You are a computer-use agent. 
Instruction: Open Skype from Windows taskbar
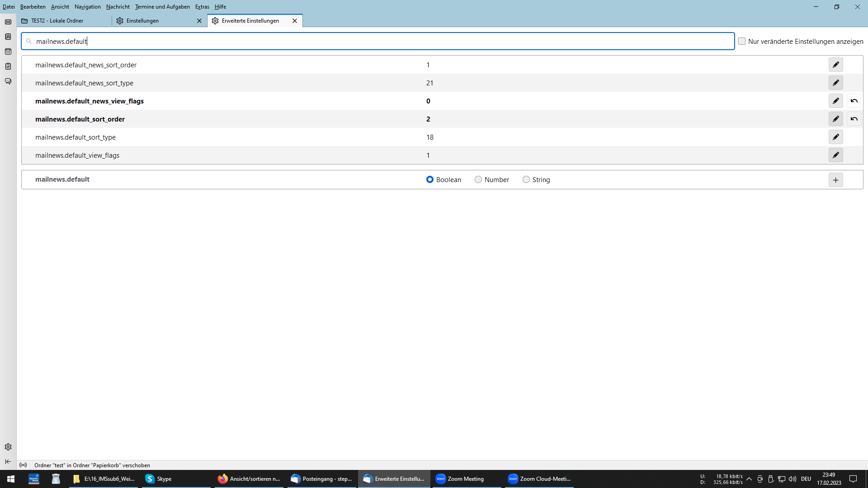pos(159,479)
